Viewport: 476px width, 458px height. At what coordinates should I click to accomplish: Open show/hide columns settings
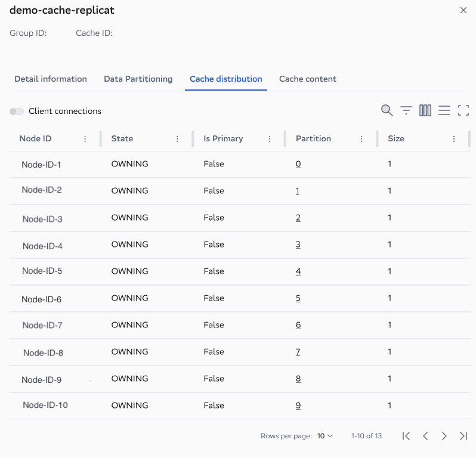425,110
